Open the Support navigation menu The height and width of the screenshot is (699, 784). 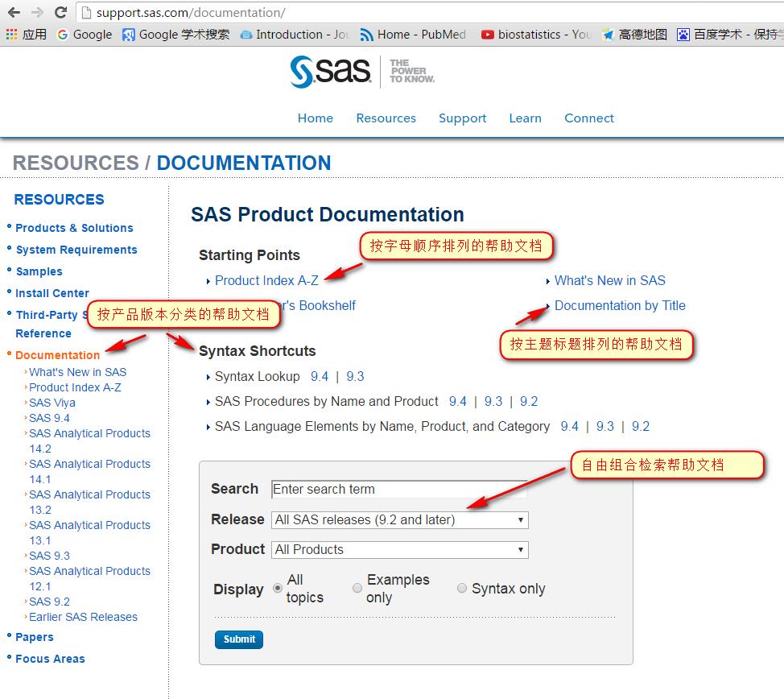[x=462, y=118]
